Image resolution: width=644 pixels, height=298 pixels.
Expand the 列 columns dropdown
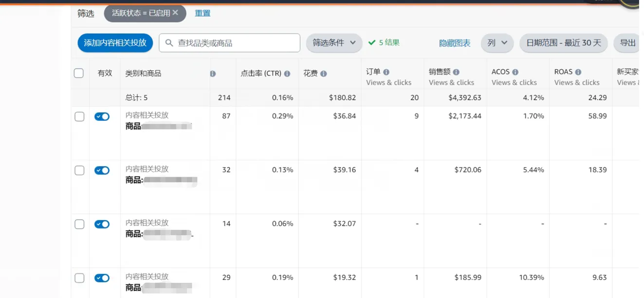pyautogui.click(x=497, y=43)
